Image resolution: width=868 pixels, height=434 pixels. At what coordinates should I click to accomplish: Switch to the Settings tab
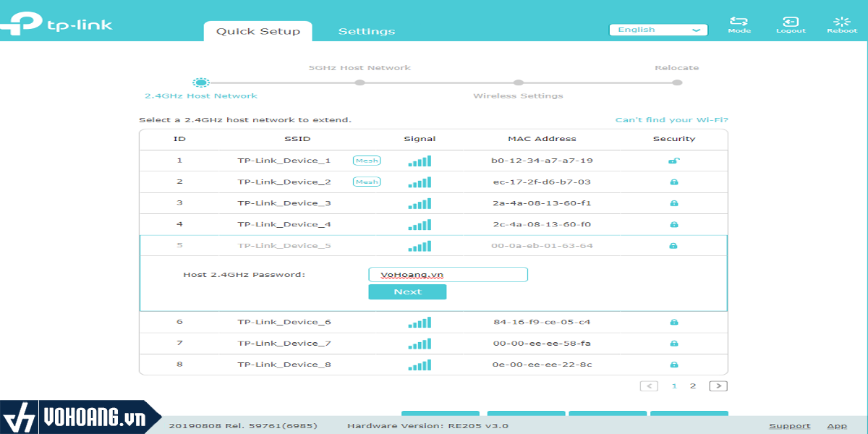click(x=367, y=31)
